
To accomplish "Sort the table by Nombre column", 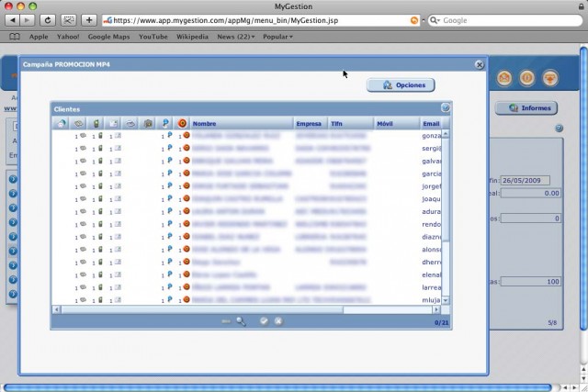I will [242, 123].
